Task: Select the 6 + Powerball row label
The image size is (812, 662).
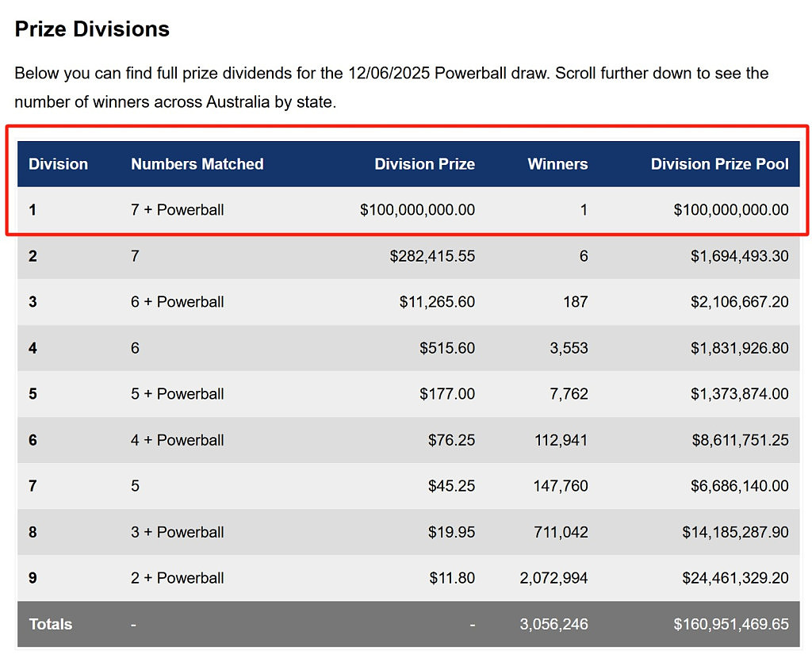Action: pyautogui.click(x=177, y=302)
